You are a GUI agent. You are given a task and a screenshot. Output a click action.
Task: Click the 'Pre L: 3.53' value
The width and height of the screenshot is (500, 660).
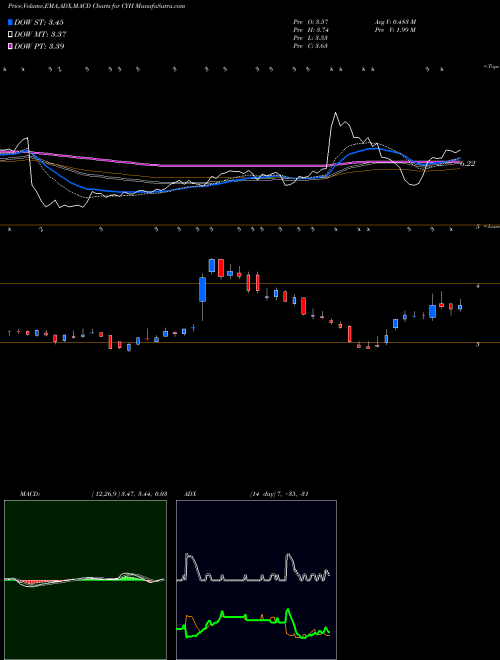(311, 38)
